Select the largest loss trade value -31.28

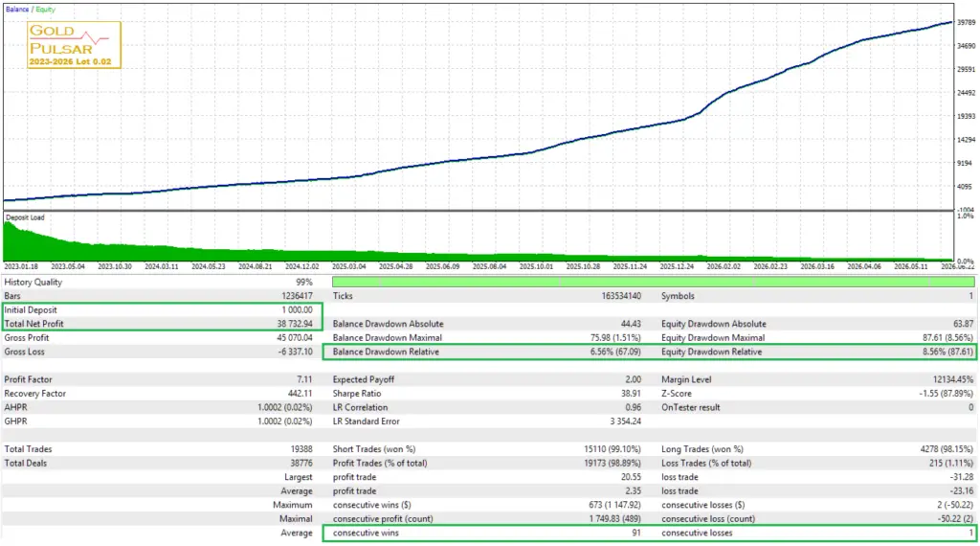962,477
